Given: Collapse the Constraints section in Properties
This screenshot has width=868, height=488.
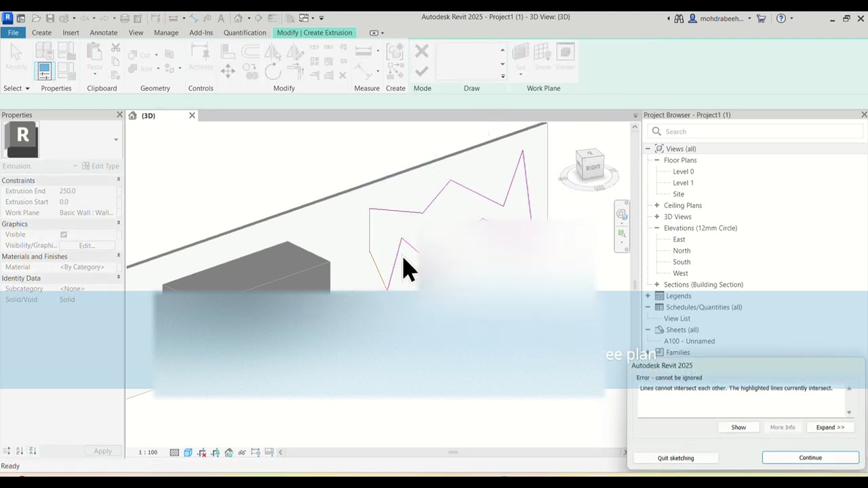Looking at the screenshot, I should tap(119, 180).
